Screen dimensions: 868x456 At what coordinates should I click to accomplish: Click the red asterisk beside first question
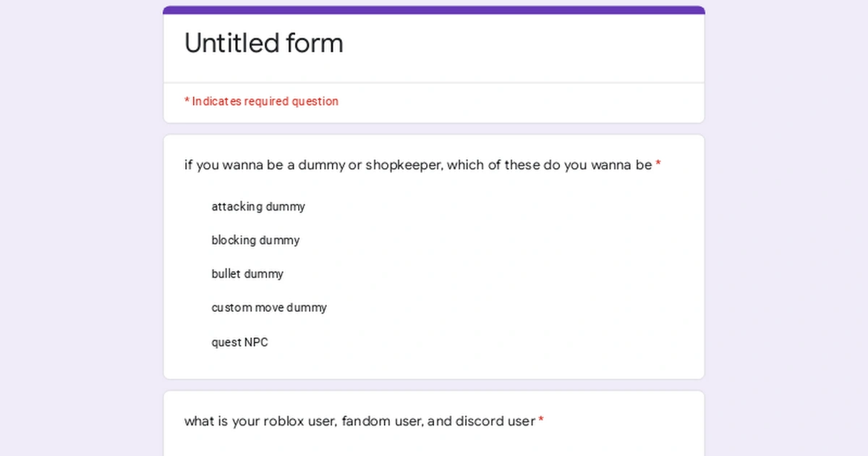point(658,165)
